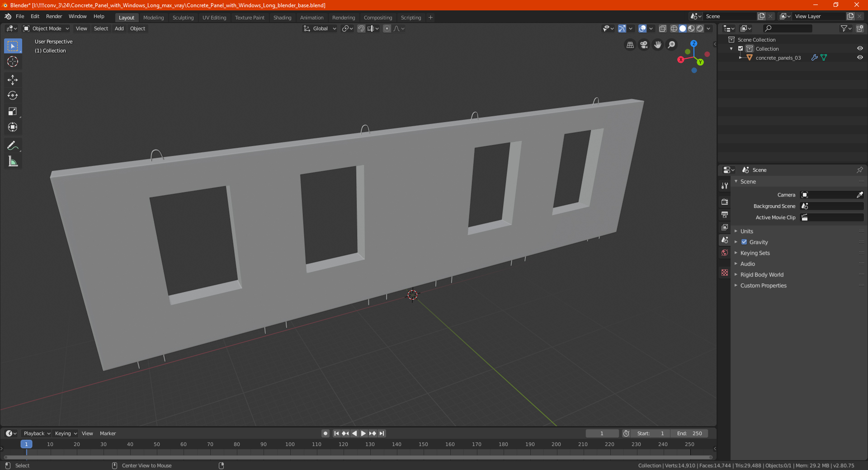The height and width of the screenshot is (470, 868).
Task: Click the Camera eyedropper icon
Action: coord(859,195)
